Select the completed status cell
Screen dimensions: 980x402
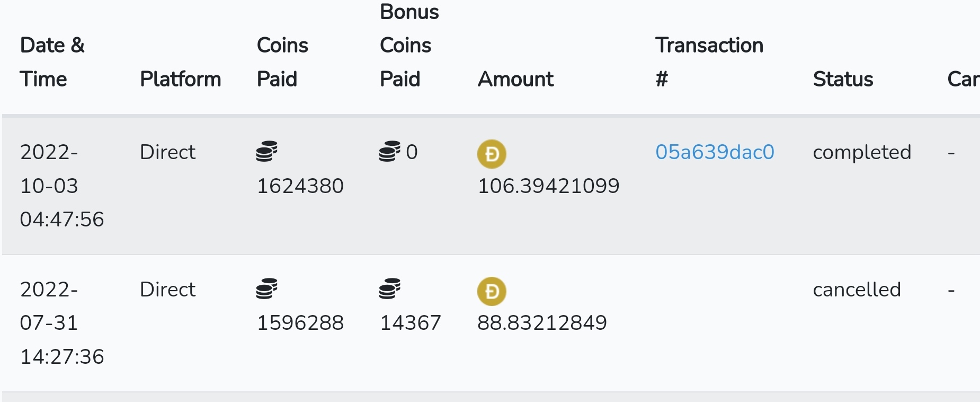click(x=862, y=152)
